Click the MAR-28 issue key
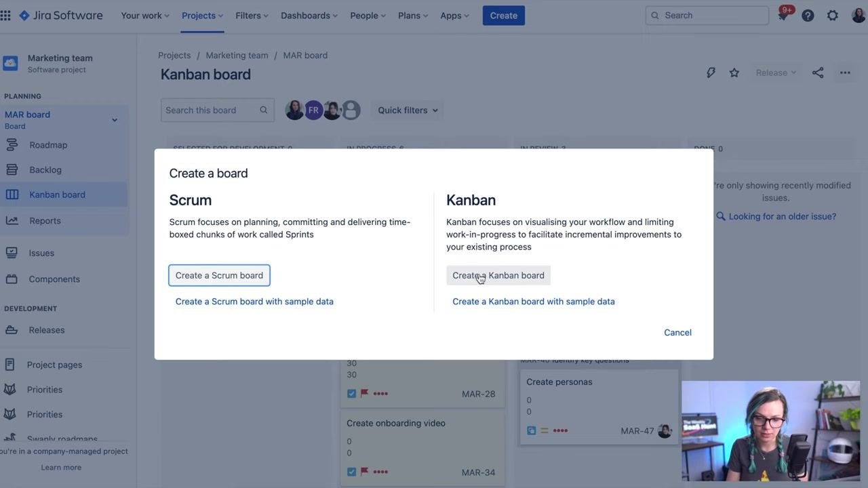The image size is (868, 488). tap(479, 394)
